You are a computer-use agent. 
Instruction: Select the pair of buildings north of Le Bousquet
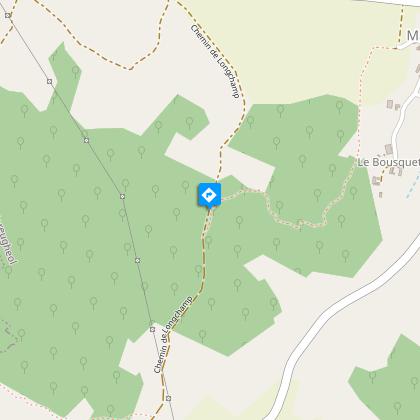[x=393, y=105]
